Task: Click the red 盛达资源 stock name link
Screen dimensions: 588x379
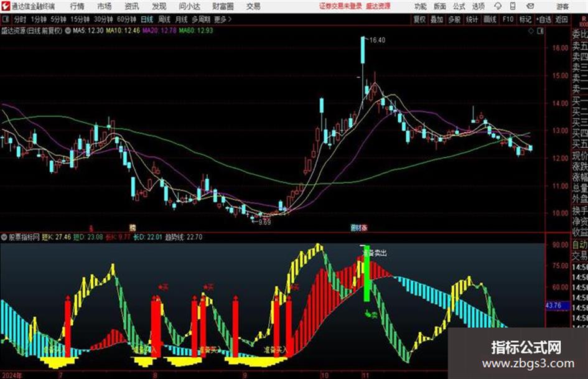Action: pos(378,6)
